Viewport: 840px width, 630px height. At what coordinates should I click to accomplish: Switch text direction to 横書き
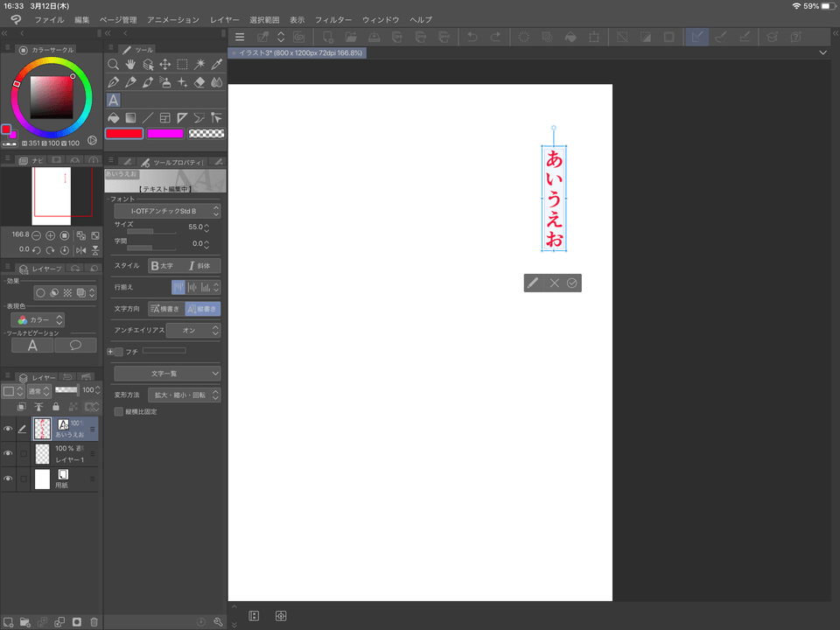[x=165, y=309]
